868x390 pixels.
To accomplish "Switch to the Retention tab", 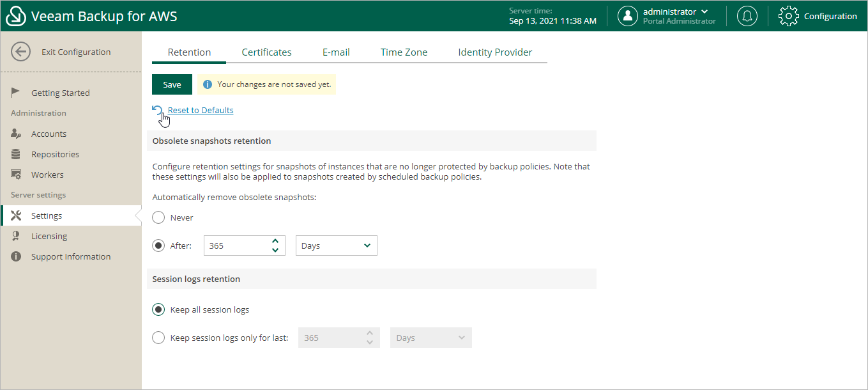I will click(189, 52).
